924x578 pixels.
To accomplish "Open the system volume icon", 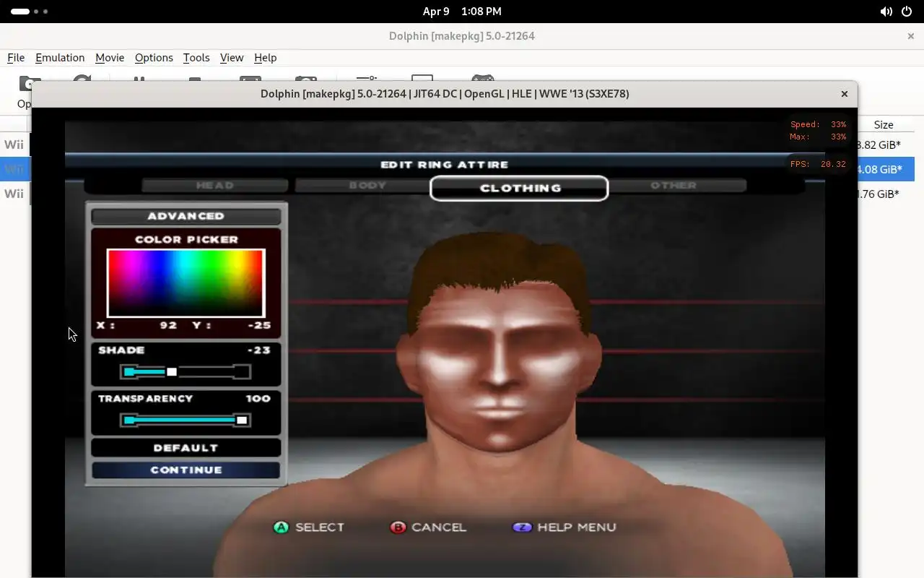I will point(886,12).
